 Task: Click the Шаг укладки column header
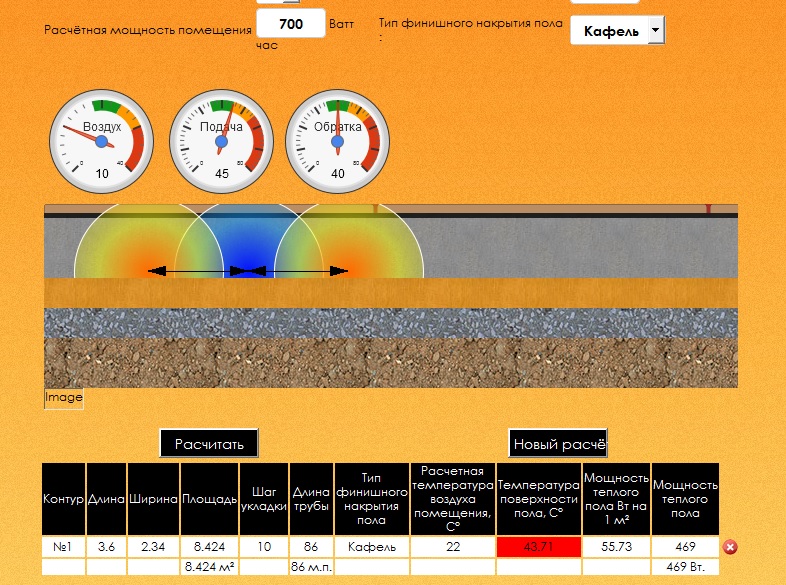click(x=264, y=499)
